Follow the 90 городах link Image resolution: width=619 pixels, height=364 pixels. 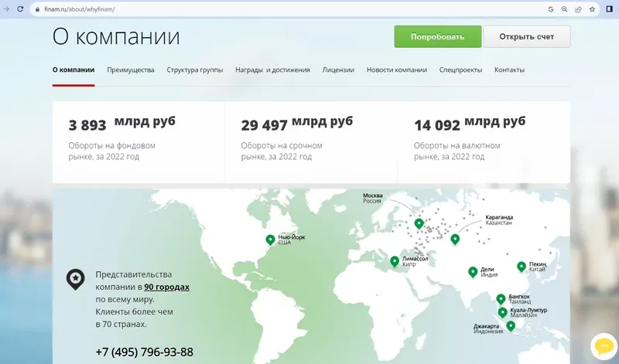[166, 287]
